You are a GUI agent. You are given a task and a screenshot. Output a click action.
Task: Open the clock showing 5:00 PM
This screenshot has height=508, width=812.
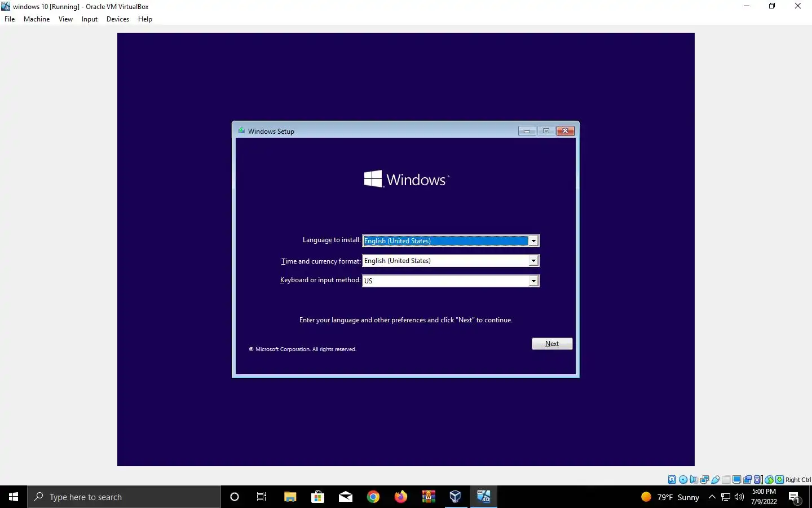pyautogui.click(x=764, y=497)
